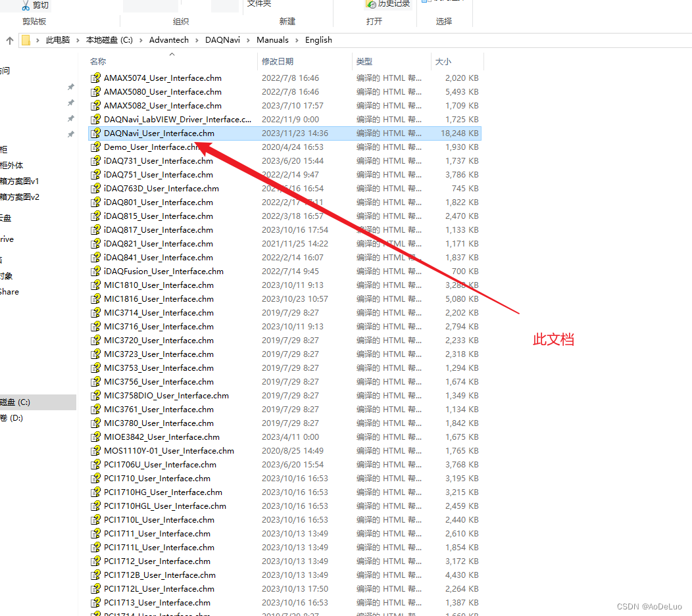Click the Demo_User_Interface.chm file icon
Viewport: 692px width, 616px height.
(x=96, y=147)
